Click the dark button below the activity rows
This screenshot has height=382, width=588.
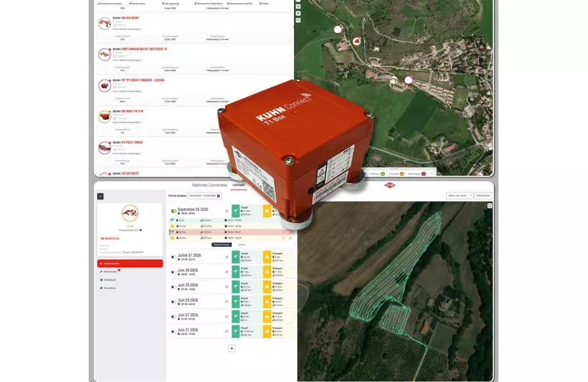click(221, 244)
